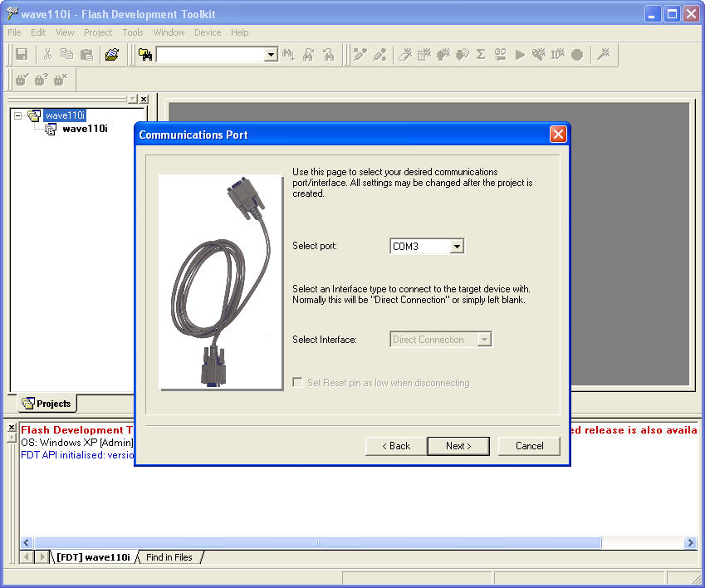Click the Save floppy disk toolbar icon

point(21,54)
